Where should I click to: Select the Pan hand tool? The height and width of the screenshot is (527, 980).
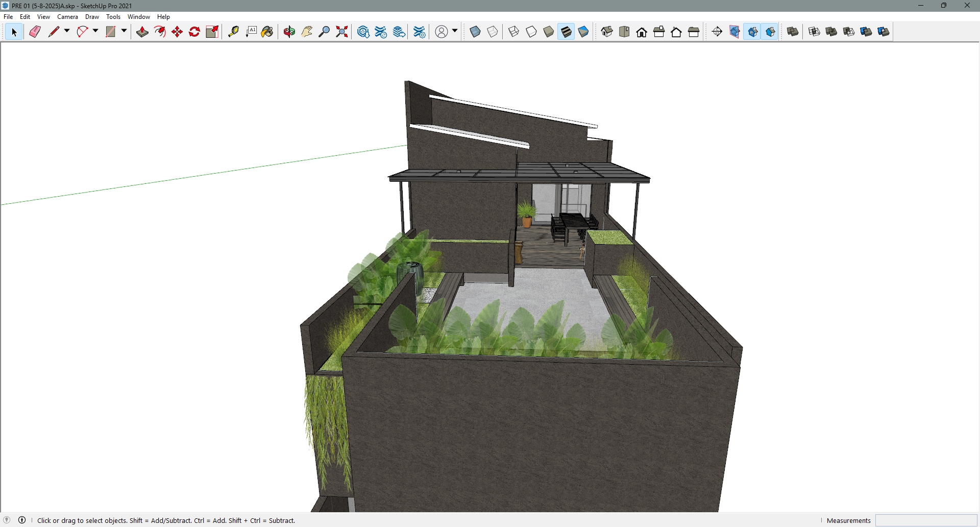coord(307,32)
